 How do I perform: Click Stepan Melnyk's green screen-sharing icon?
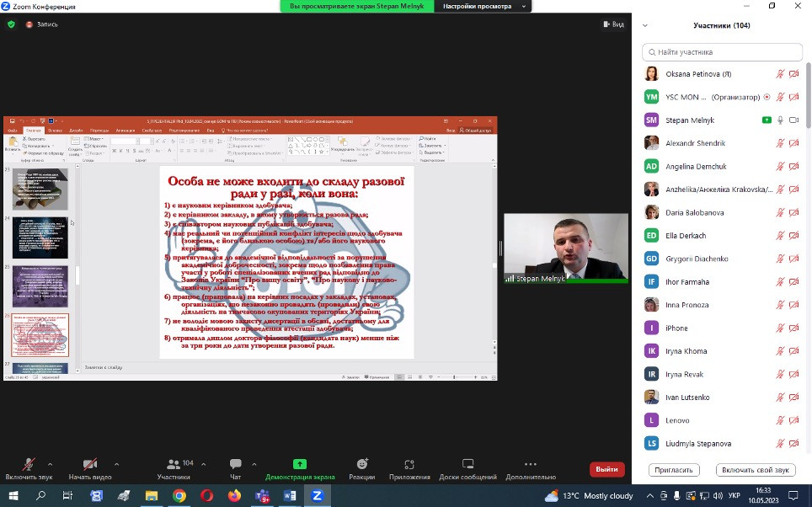767,120
